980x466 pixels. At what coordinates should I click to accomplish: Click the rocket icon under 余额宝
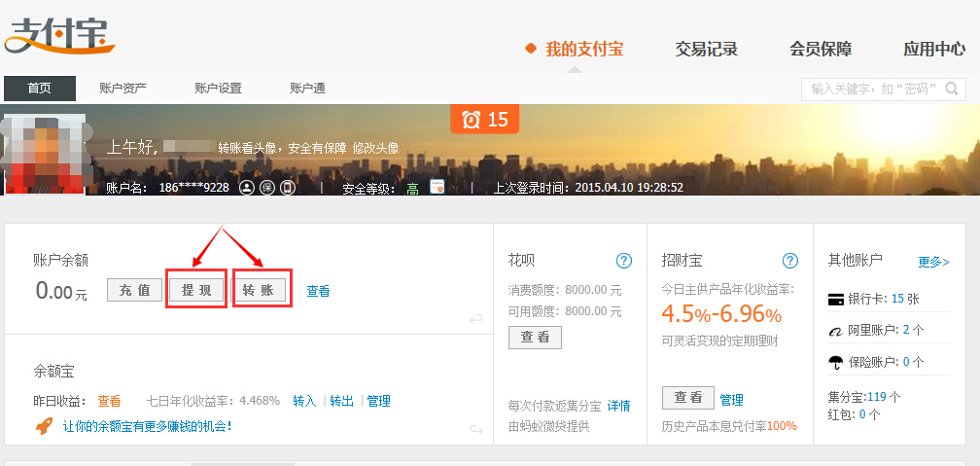(44, 426)
